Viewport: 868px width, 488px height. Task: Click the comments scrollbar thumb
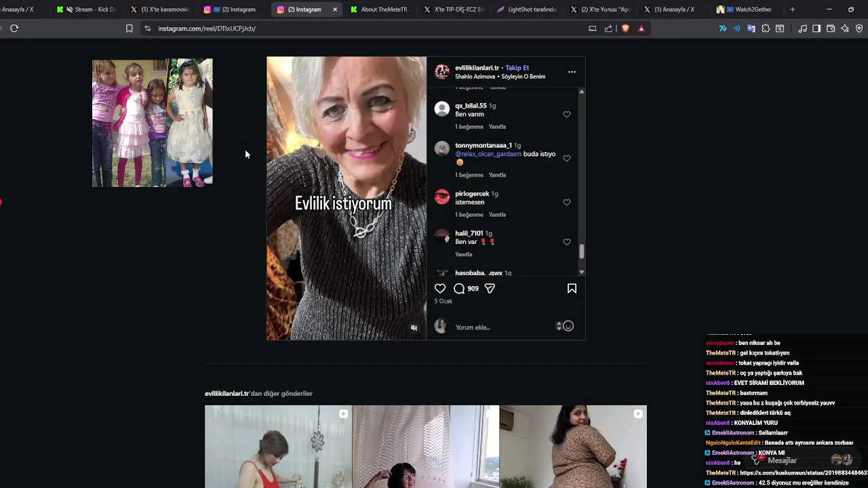[581, 251]
